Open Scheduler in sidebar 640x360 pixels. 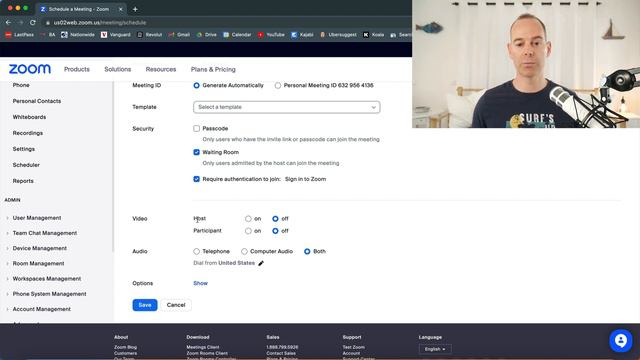26,165
